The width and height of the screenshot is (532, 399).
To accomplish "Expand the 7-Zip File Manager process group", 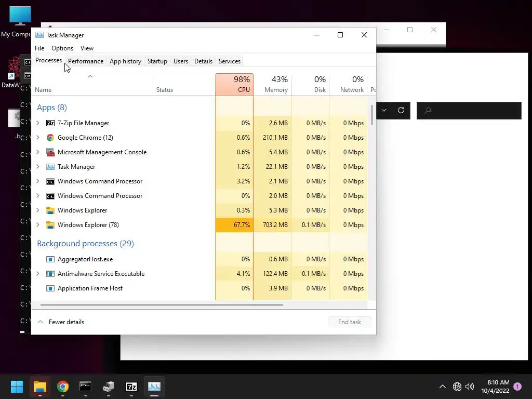I will coord(38,123).
